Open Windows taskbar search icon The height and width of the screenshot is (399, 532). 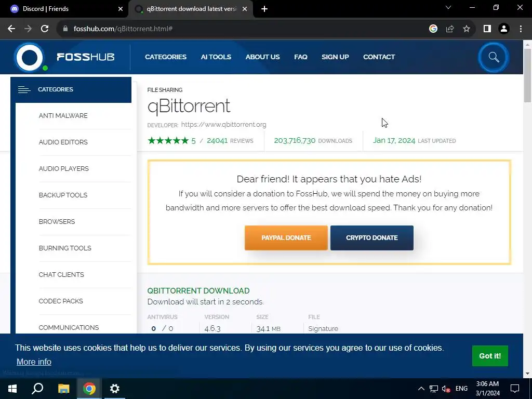[x=37, y=389]
